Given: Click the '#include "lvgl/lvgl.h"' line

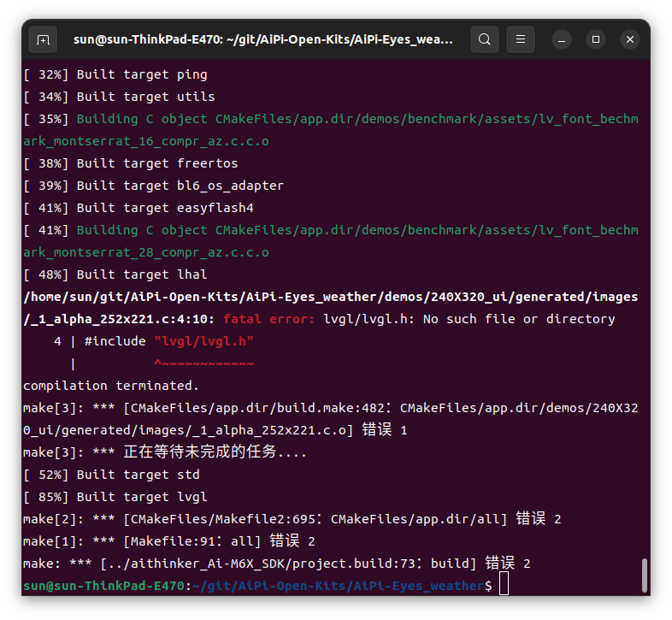Looking at the screenshot, I should point(154,341).
